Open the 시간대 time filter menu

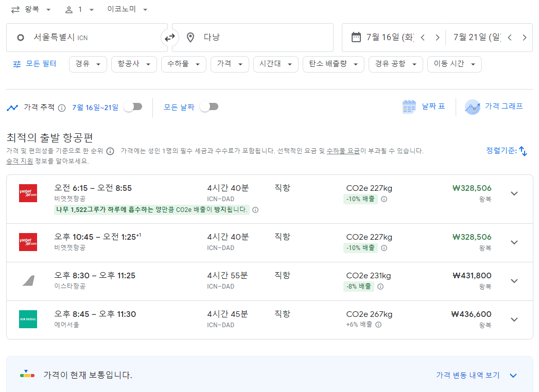pos(275,64)
